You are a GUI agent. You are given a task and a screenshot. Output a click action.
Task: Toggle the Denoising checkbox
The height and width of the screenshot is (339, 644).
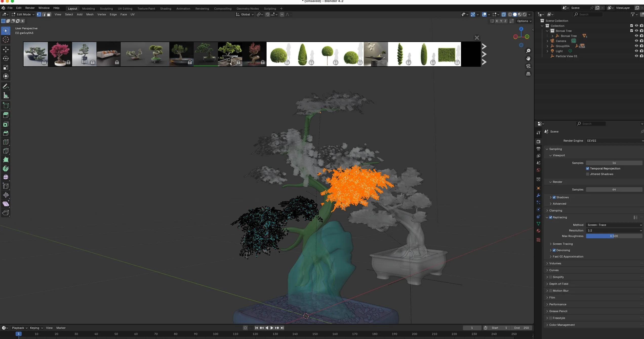tap(554, 250)
